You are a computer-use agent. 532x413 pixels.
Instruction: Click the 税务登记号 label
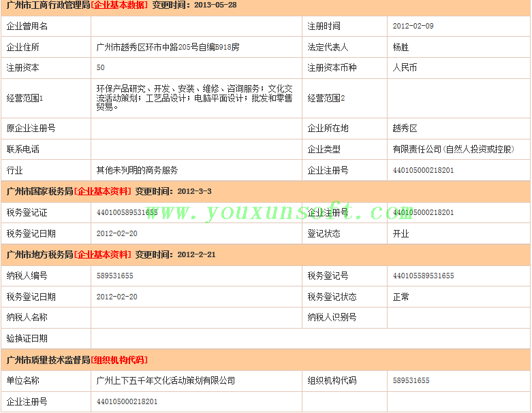(x=328, y=276)
